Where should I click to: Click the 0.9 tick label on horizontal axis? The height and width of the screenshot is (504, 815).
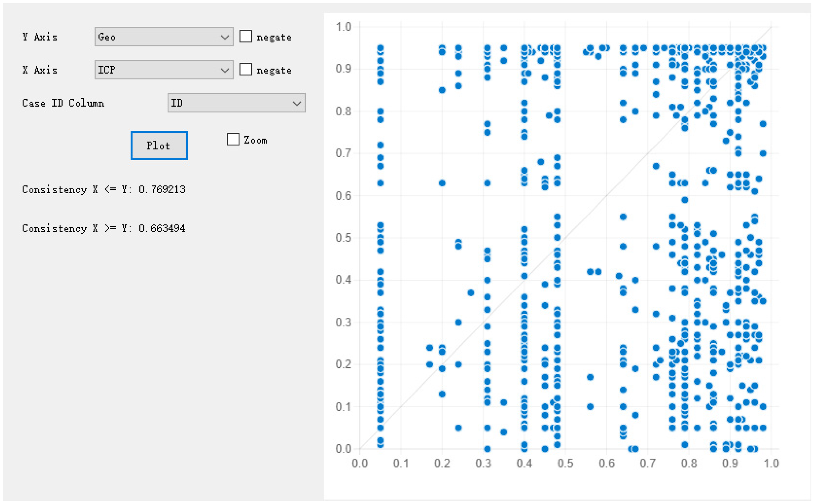730,463
